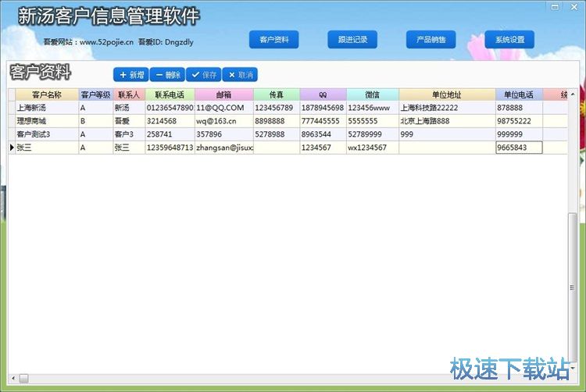
Task: Click the 单位电话 field containing 9665843
Action: point(519,148)
